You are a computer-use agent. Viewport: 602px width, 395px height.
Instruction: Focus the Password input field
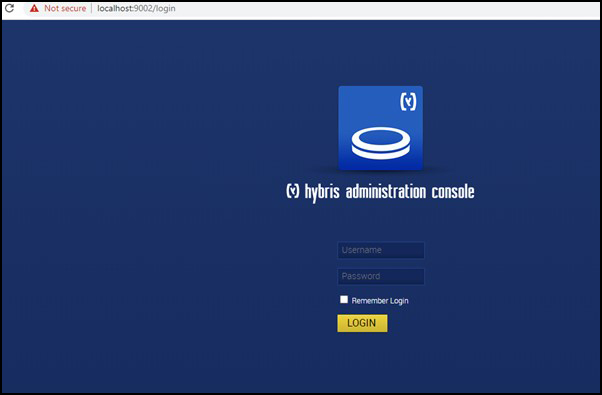[381, 276]
